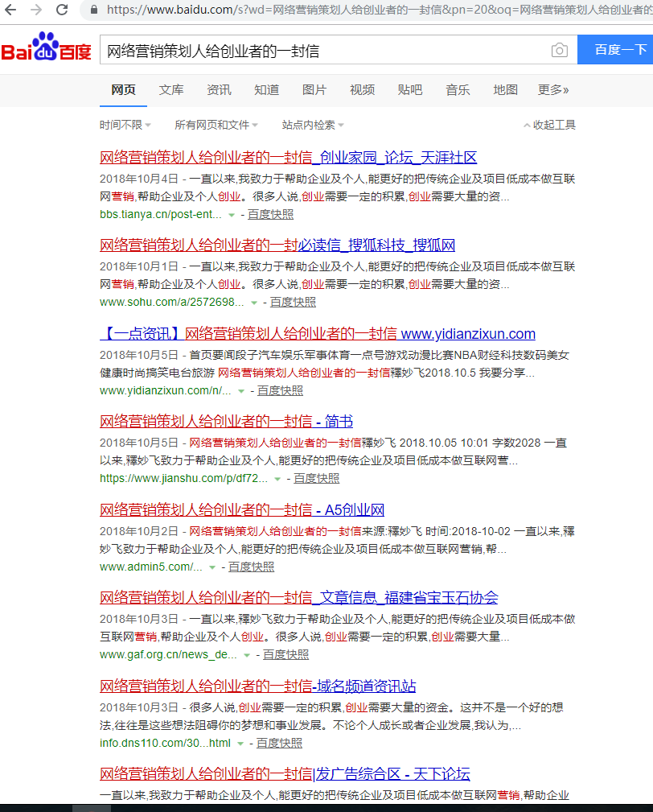
Task: Open 百度快照 for the admin5.com result
Action: point(251,567)
